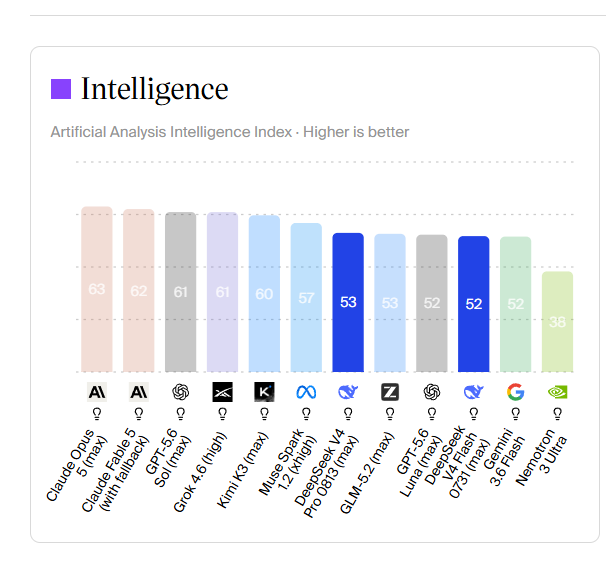The image size is (606, 573).
Task: Click the OpenAI logo for GPT-5.6 Sol
Action: click(x=180, y=392)
